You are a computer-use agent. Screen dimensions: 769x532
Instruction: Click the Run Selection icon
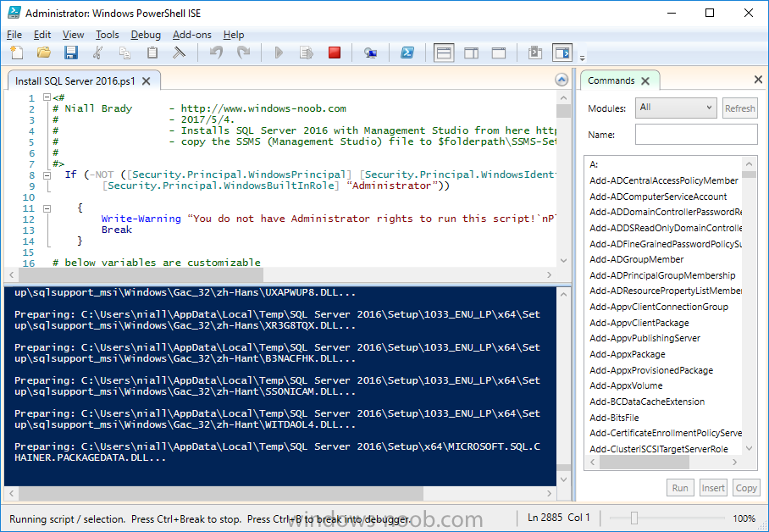pyautogui.click(x=307, y=53)
